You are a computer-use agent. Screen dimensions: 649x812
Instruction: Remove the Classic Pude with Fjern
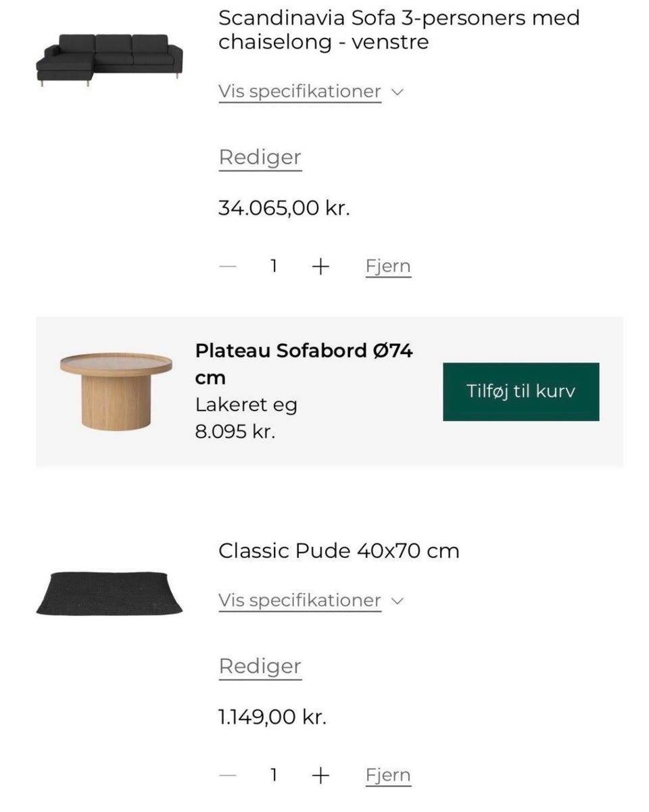tap(388, 776)
